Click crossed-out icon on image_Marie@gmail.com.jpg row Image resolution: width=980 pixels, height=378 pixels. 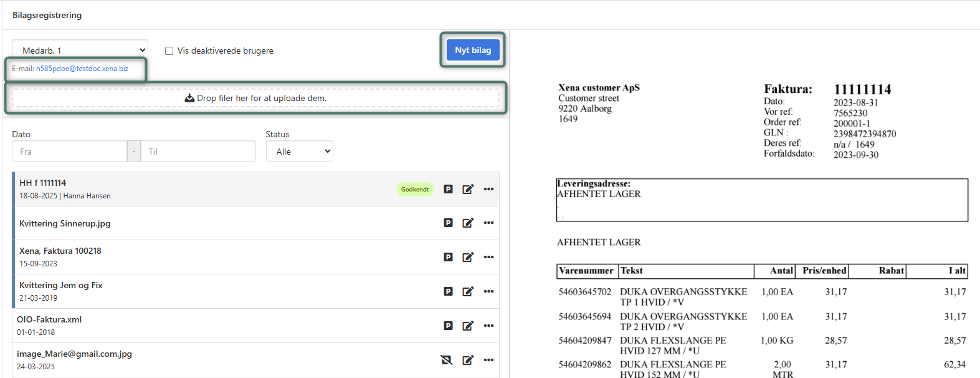pos(446,360)
